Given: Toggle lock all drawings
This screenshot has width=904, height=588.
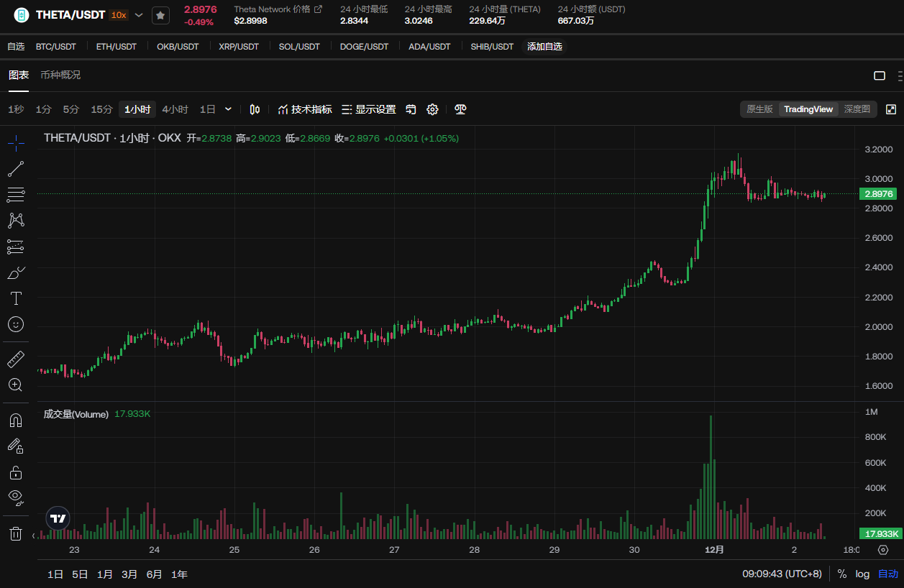Looking at the screenshot, I should (16, 472).
